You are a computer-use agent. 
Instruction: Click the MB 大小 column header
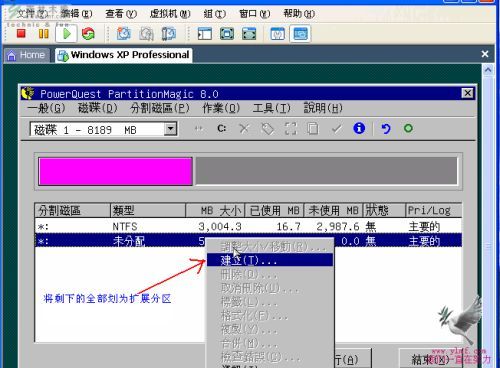point(215,210)
